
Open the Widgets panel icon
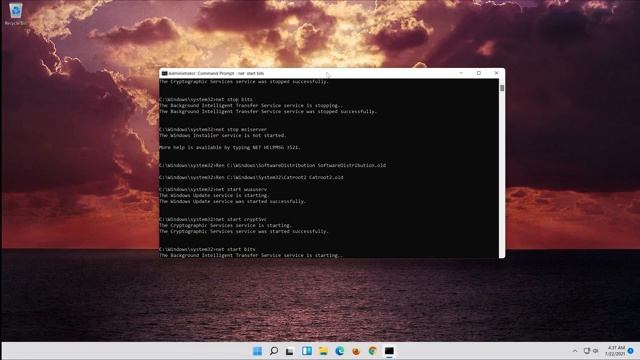click(307, 351)
